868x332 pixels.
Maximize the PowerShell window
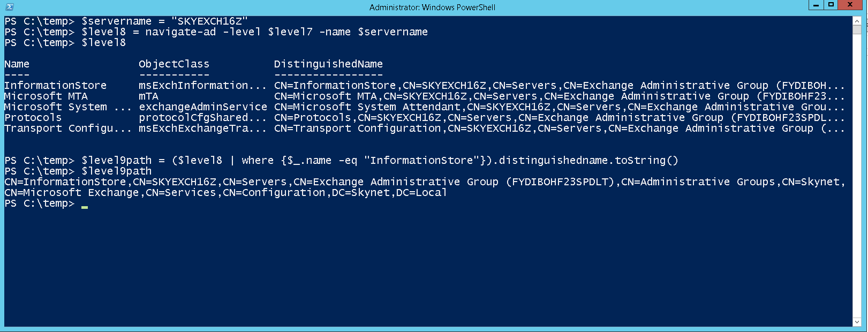click(831, 5)
